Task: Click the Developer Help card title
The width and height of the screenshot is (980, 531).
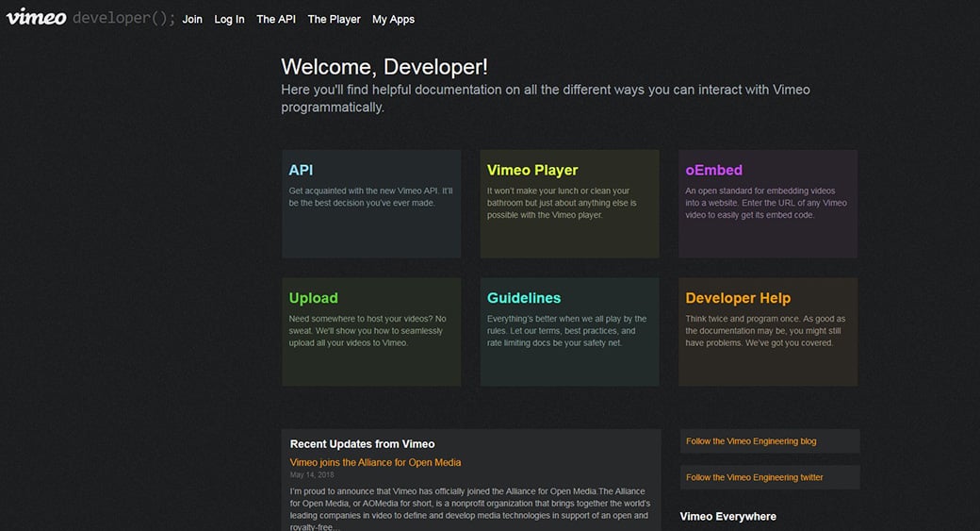Action: (x=738, y=298)
